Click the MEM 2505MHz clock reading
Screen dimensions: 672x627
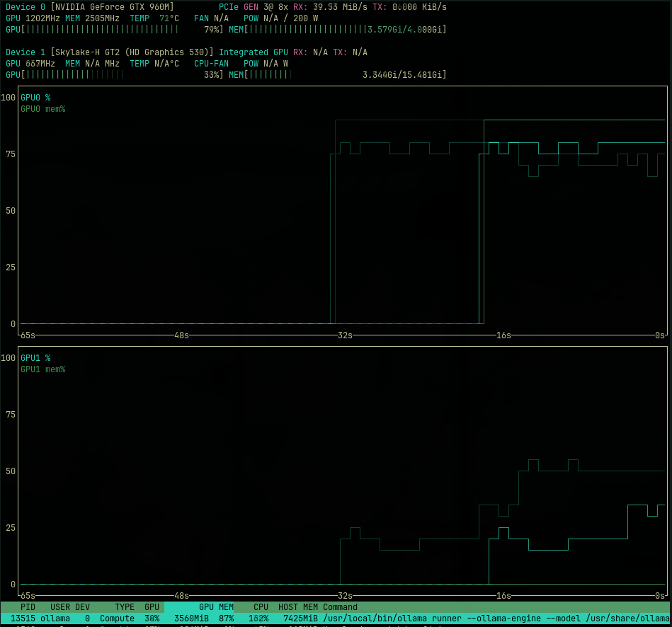(x=92, y=18)
